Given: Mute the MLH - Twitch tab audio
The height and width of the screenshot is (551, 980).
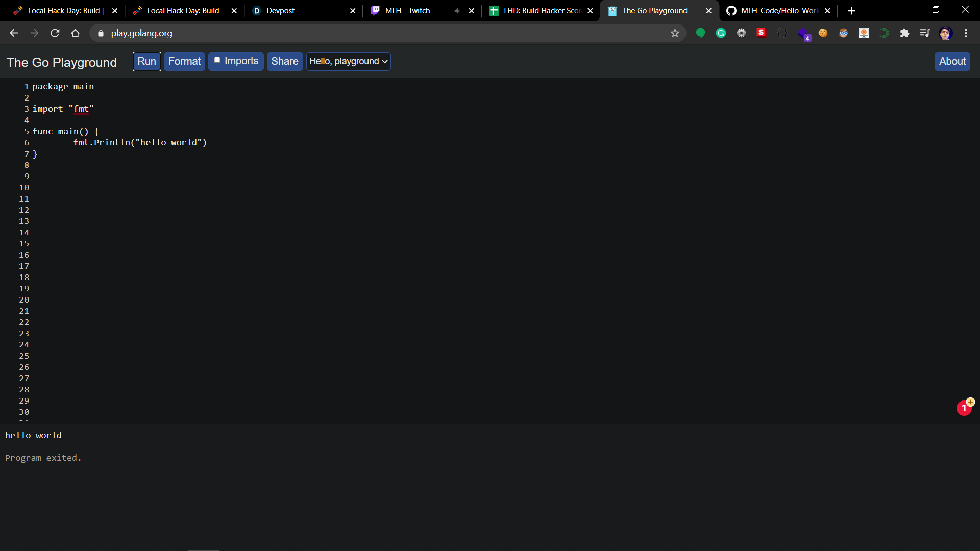Looking at the screenshot, I should pos(457,11).
